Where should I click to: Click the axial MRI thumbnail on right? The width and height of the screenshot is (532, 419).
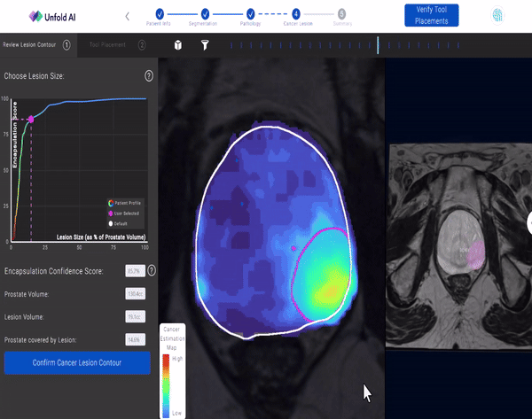pos(459,239)
